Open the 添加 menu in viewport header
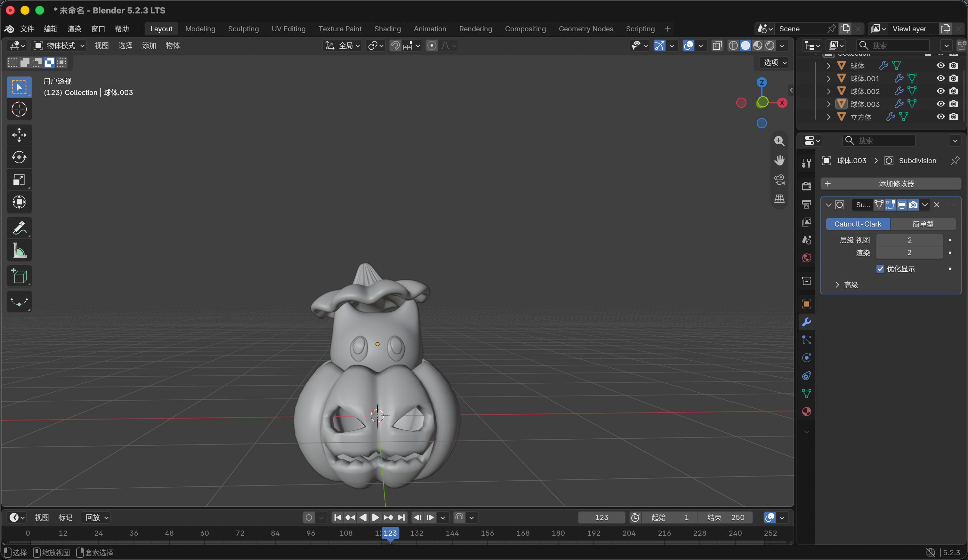The height and width of the screenshot is (560, 968). coord(149,46)
